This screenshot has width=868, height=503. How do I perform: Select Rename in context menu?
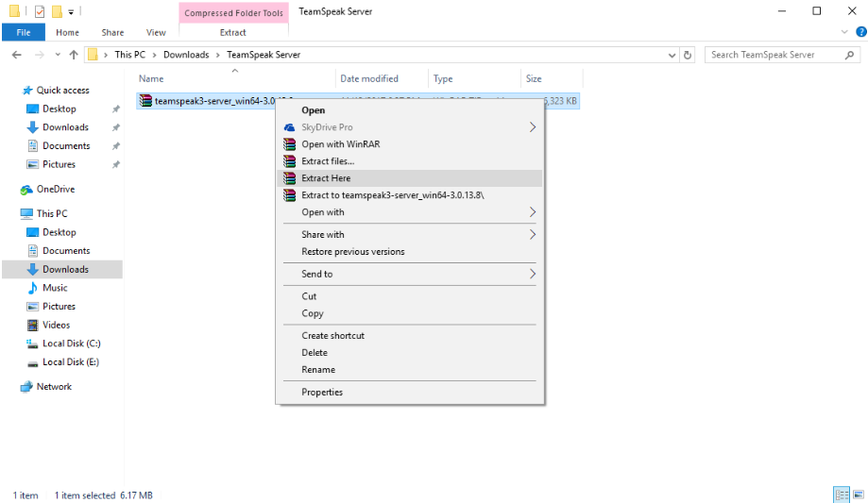pos(409,370)
